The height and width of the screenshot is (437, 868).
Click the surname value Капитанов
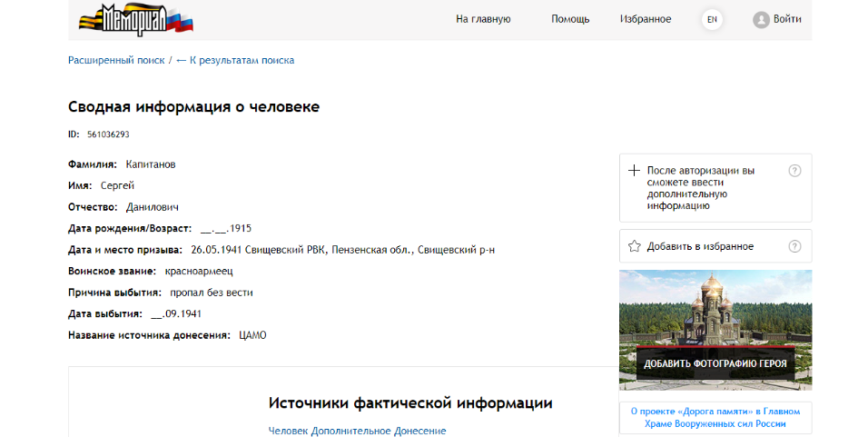[151, 164]
